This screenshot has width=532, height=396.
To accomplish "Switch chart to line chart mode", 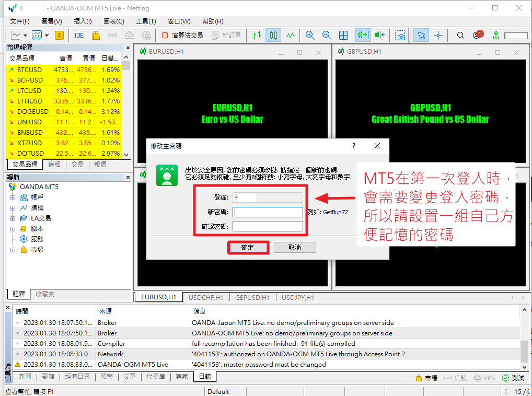I will [x=290, y=35].
